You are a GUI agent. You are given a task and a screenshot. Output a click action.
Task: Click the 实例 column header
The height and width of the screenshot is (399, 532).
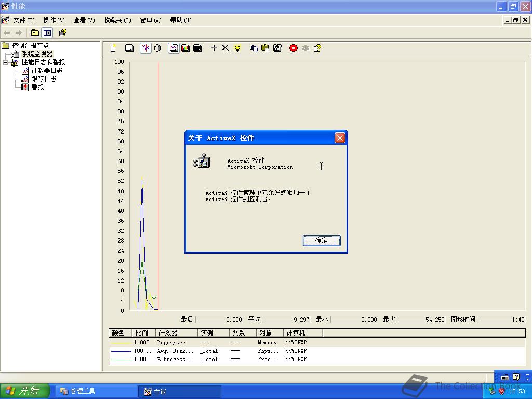click(x=214, y=333)
